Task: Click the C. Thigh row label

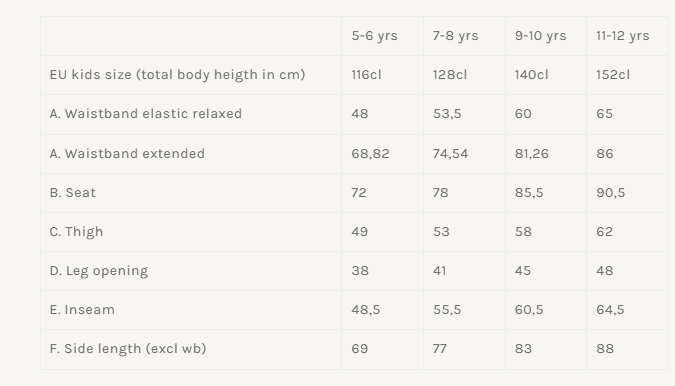Action: coord(76,232)
